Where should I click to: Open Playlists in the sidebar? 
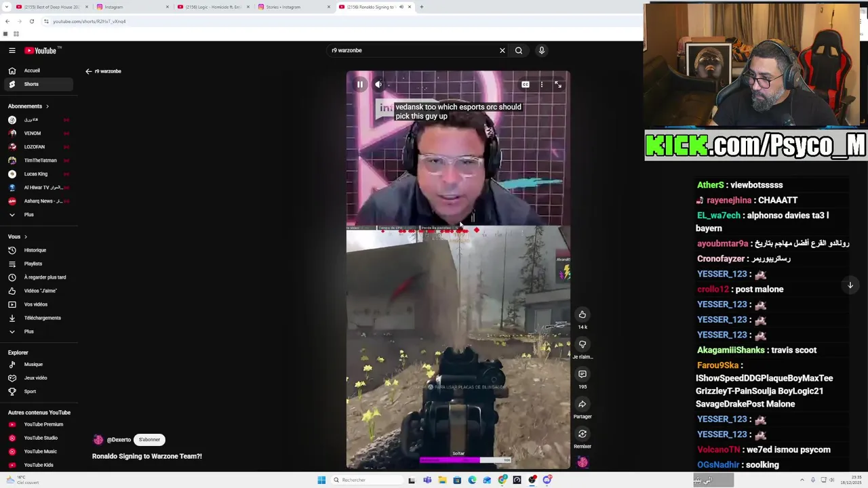pos(38,264)
